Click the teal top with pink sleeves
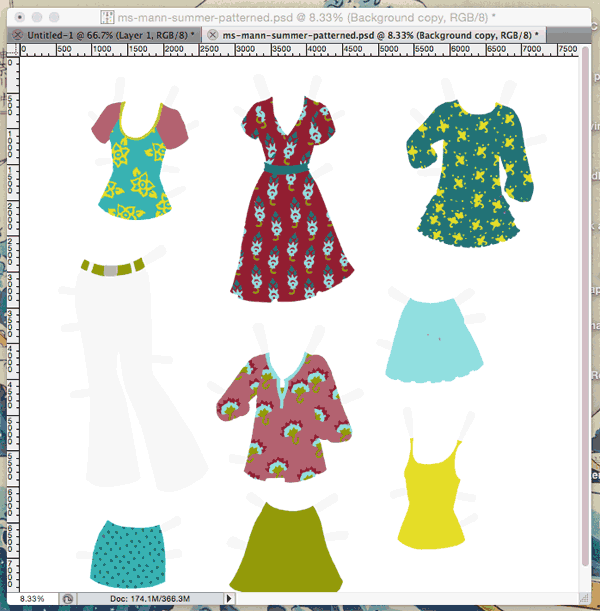 140,160
